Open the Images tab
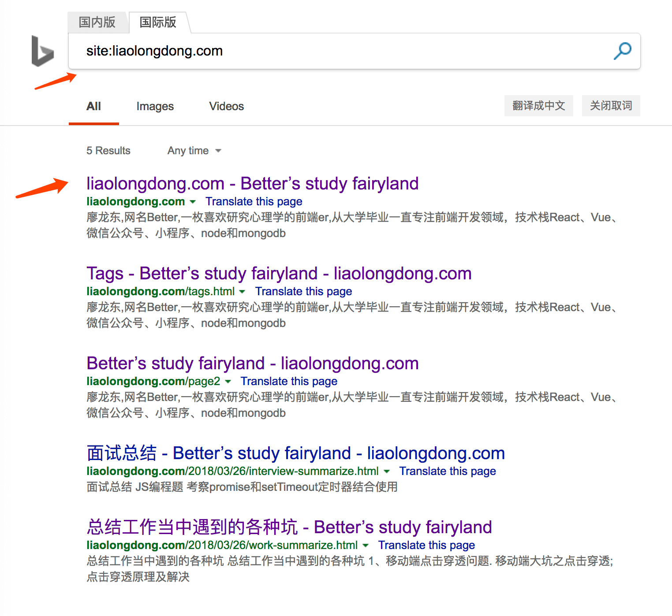672x616 pixels. [155, 106]
